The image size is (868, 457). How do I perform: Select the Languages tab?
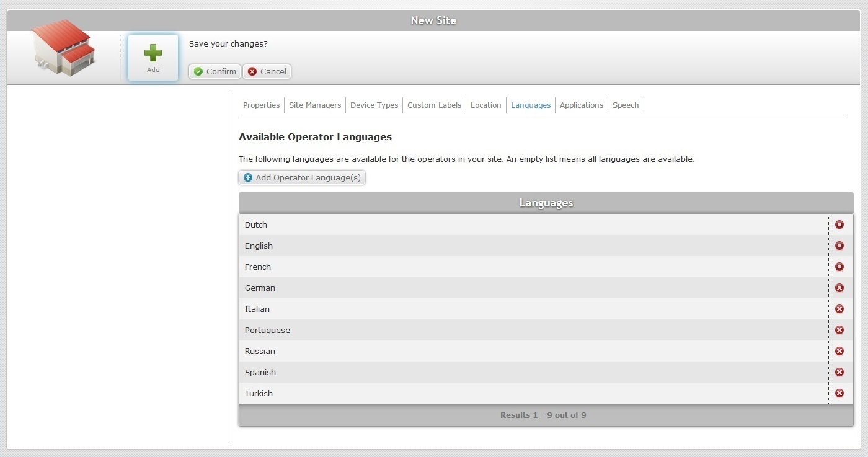(531, 105)
